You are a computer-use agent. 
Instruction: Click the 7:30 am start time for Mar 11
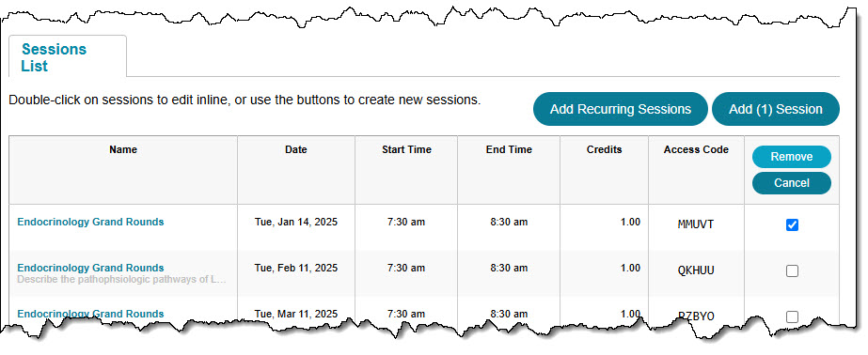(x=406, y=314)
